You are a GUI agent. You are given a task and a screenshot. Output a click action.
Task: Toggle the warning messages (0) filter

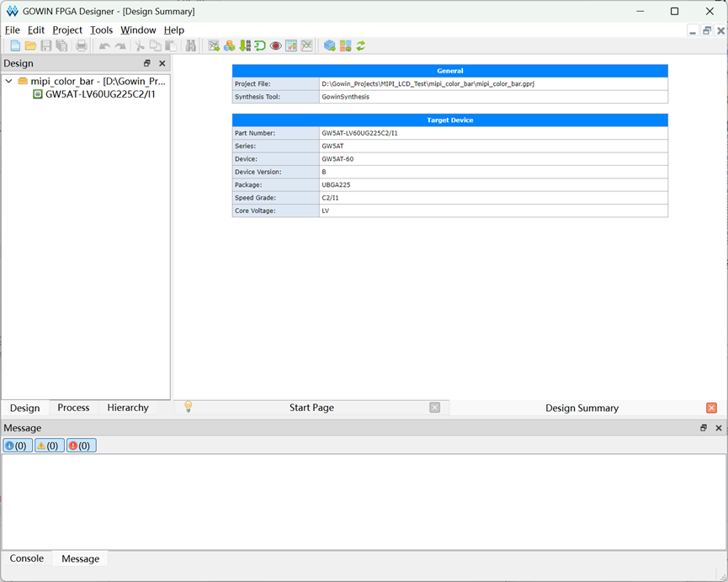coord(49,446)
